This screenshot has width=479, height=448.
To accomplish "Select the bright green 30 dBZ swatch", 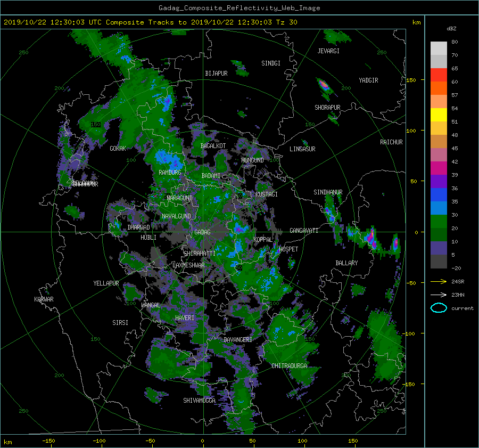I will (439, 221).
